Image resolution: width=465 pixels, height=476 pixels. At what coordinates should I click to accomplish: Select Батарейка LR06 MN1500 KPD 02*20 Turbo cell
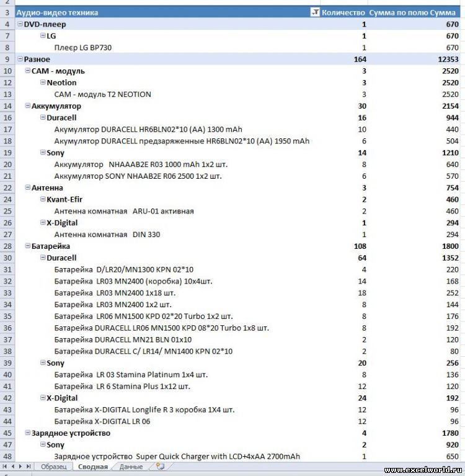tap(143, 317)
